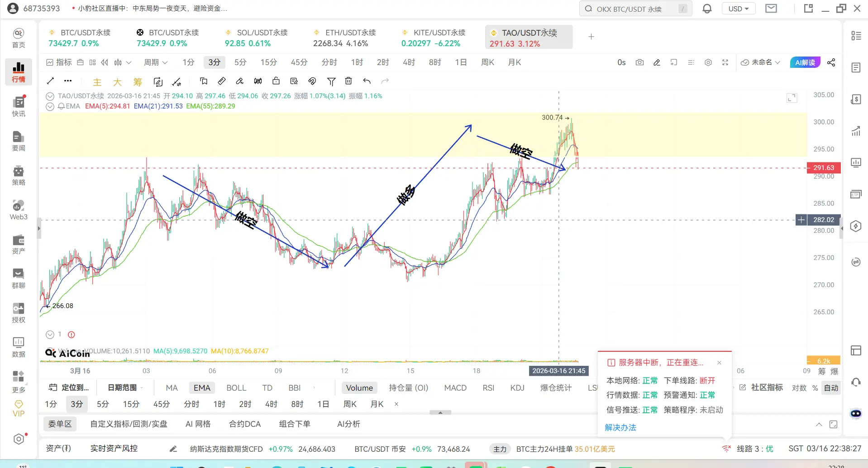Switch to the ETH/USDT永续 tab

(344, 38)
